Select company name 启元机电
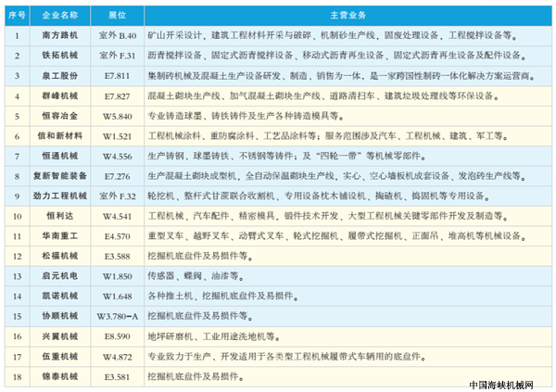This screenshot has width=556, height=392. pos(60,276)
